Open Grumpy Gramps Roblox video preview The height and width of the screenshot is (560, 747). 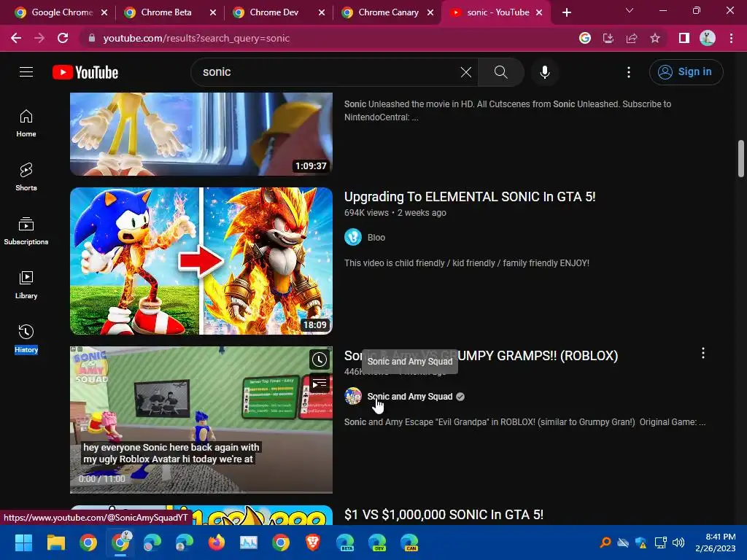[x=201, y=419]
